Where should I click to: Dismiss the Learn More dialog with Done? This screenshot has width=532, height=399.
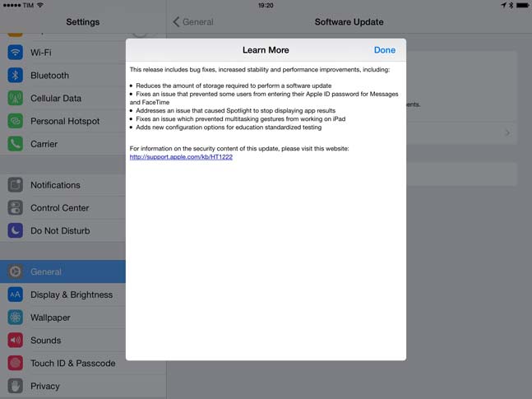pyautogui.click(x=384, y=50)
